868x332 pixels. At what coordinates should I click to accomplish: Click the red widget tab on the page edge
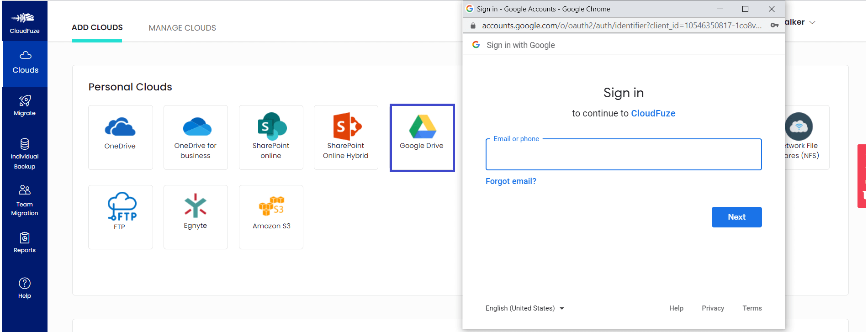[x=862, y=176]
